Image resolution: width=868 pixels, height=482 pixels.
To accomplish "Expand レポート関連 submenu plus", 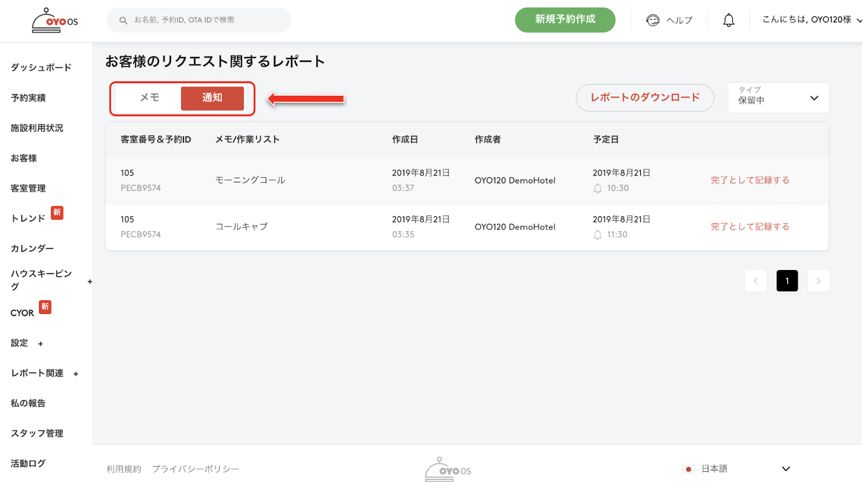I will (x=76, y=374).
